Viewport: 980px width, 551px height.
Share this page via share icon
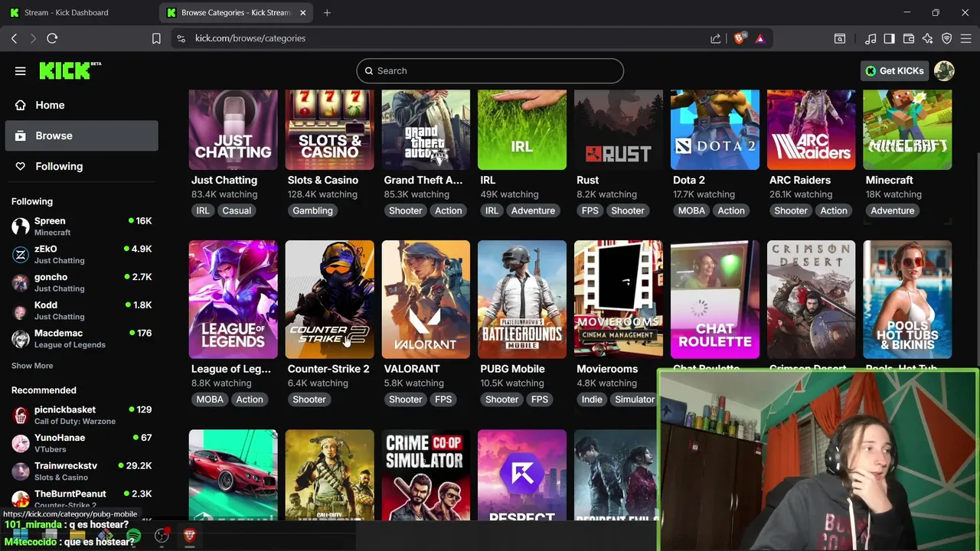[715, 38]
